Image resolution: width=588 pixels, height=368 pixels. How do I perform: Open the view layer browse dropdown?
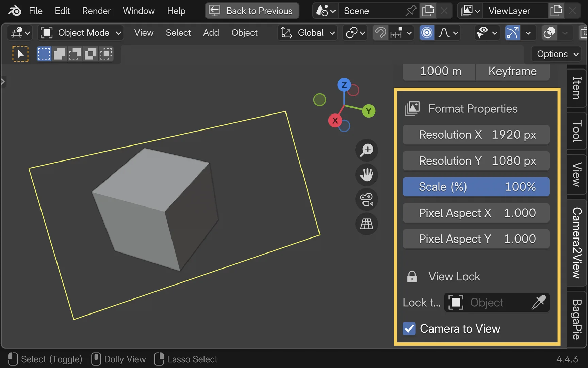click(471, 11)
